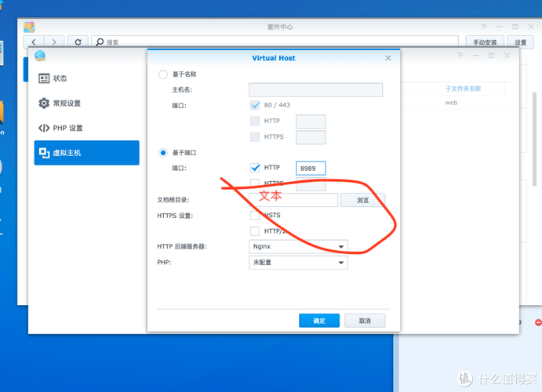The width and height of the screenshot is (542, 392).
Task: Uncheck the HTTP port checkbox
Action: tap(255, 168)
